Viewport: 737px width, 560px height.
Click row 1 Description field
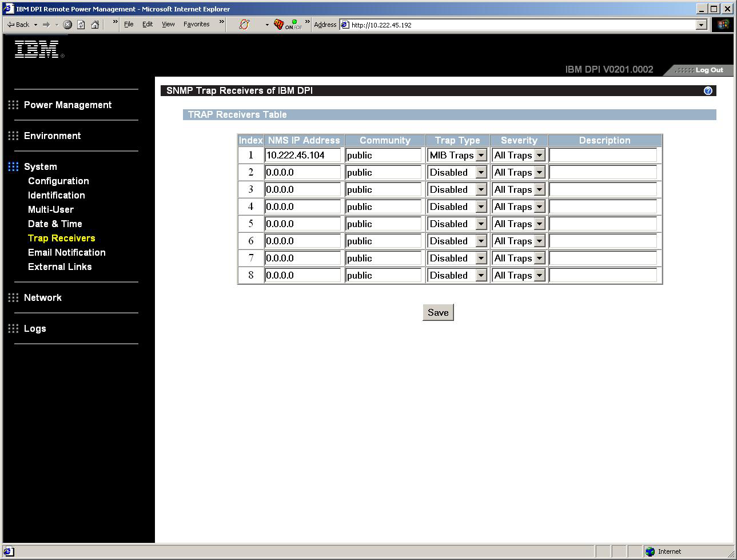click(603, 155)
